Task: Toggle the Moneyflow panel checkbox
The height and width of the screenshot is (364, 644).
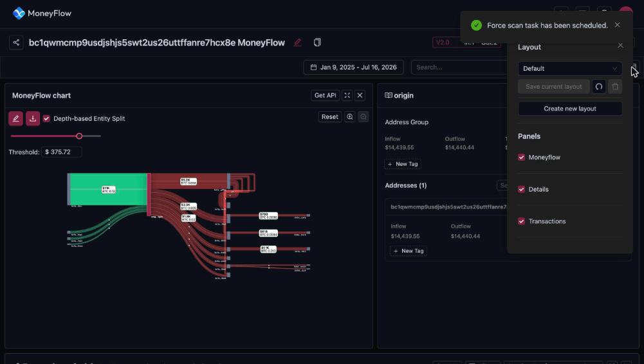Action: [521, 157]
